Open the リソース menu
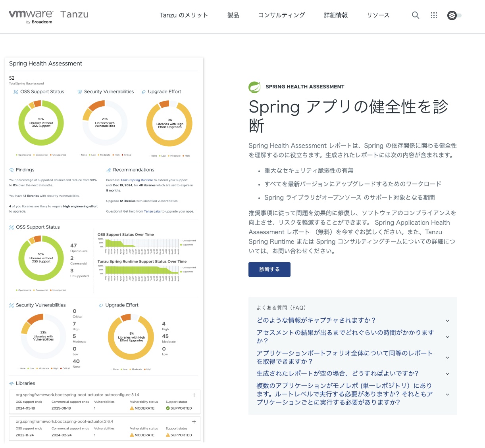The width and height of the screenshot is (485, 448). click(x=378, y=15)
